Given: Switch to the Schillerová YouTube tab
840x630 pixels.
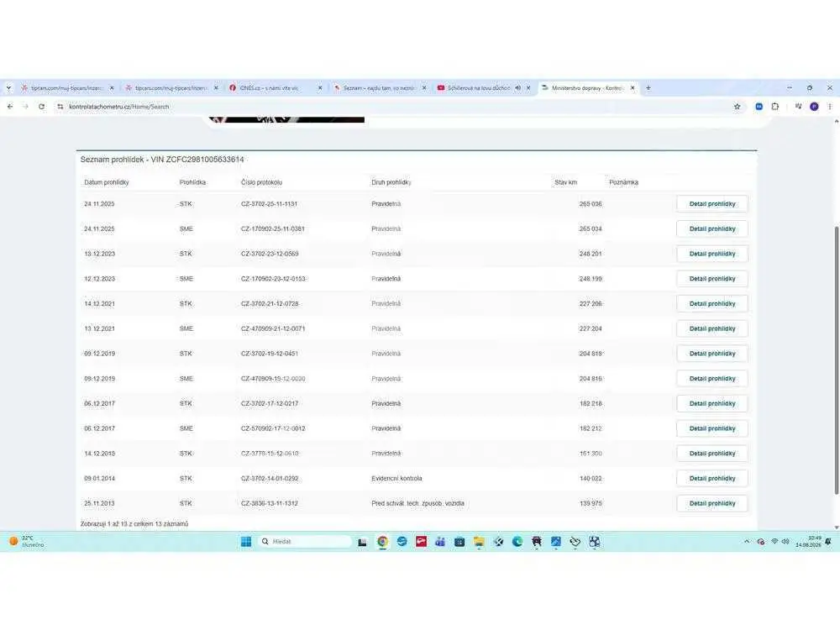Looking at the screenshot, I should point(477,88).
